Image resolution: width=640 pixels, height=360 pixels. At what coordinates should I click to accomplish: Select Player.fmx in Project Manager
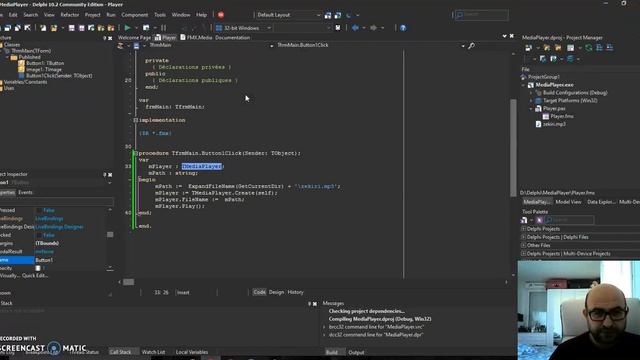[562, 116]
